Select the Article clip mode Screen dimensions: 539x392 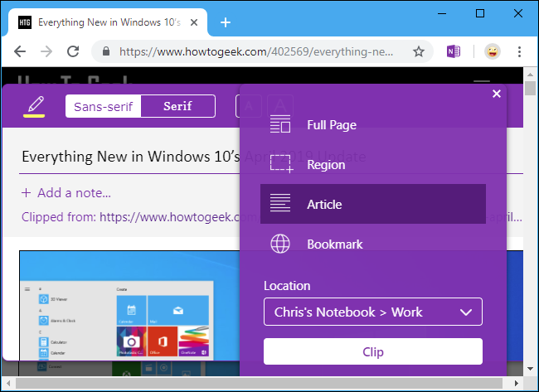pyautogui.click(x=373, y=204)
